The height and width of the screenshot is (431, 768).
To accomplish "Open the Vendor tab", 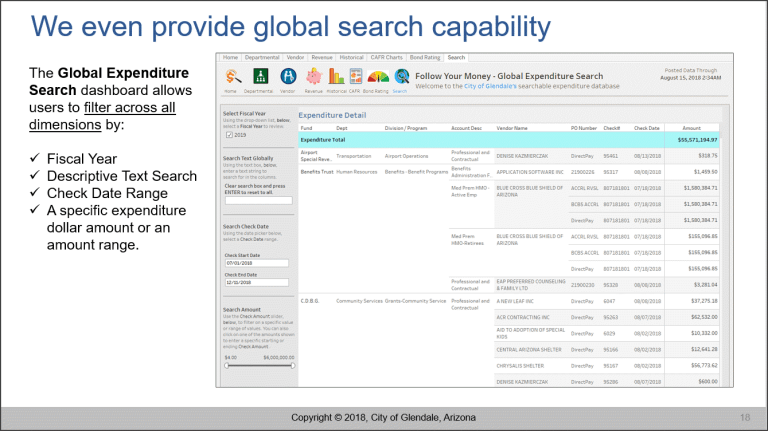I will pos(295,57).
